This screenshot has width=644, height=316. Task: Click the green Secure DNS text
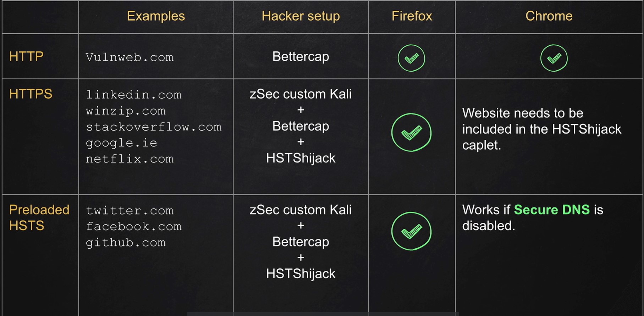pyautogui.click(x=552, y=210)
